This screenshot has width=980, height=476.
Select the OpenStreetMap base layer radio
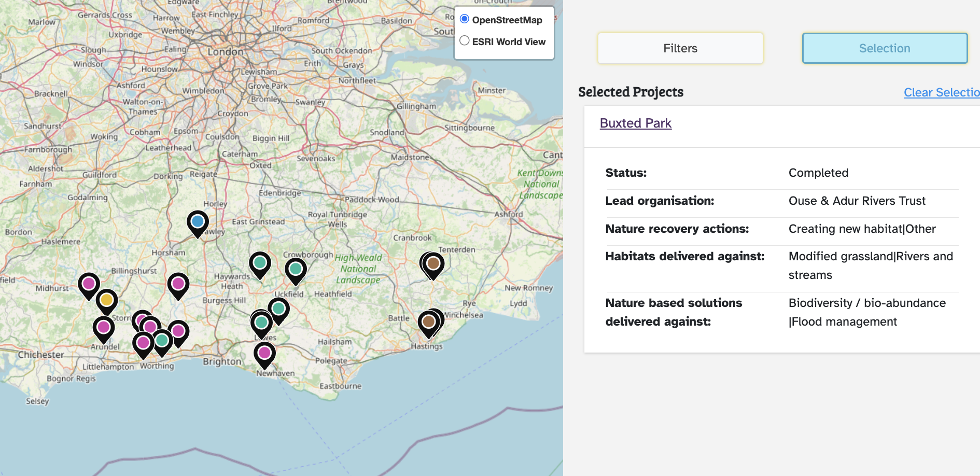pos(465,19)
